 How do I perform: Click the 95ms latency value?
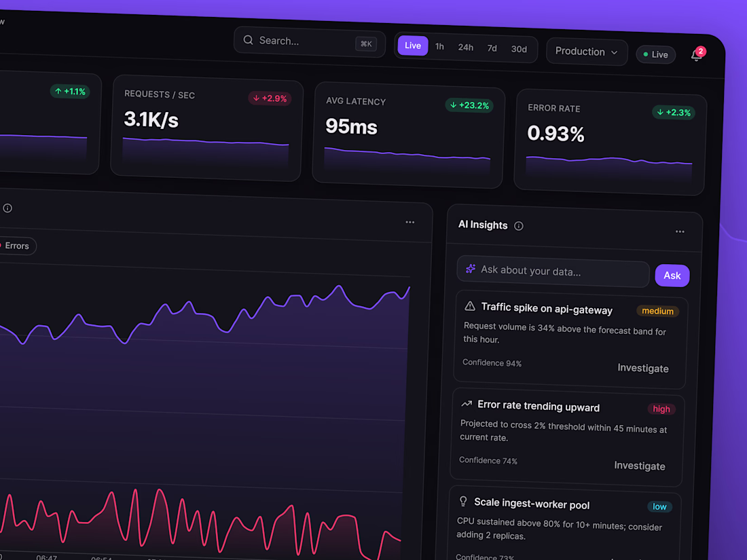pos(351,127)
